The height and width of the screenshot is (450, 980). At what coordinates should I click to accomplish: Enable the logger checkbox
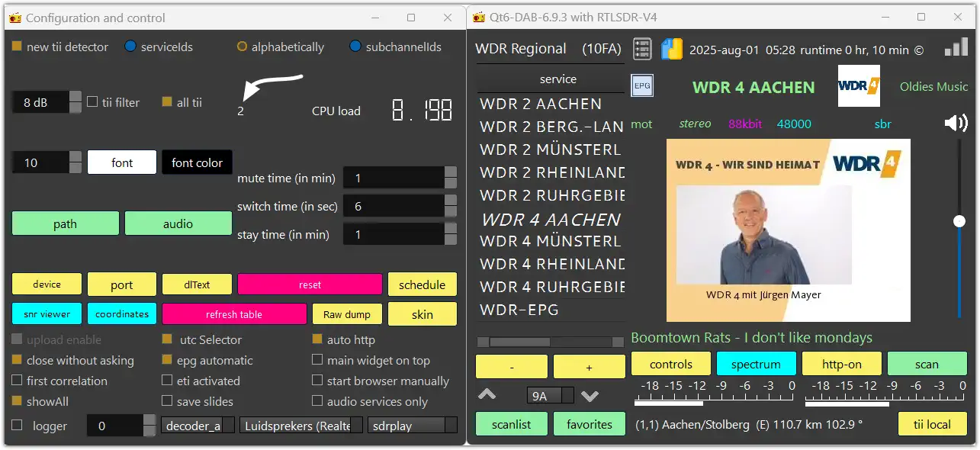[x=17, y=426]
